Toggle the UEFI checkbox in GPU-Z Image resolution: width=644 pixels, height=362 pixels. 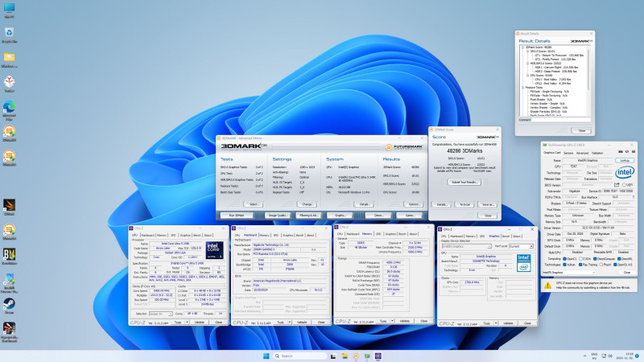coord(625,185)
